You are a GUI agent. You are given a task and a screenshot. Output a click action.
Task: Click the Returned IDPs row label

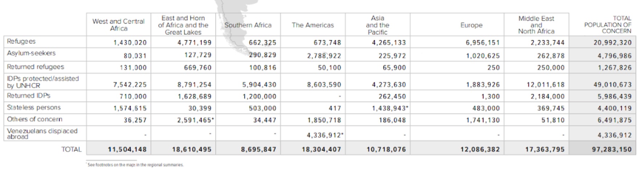point(29,96)
